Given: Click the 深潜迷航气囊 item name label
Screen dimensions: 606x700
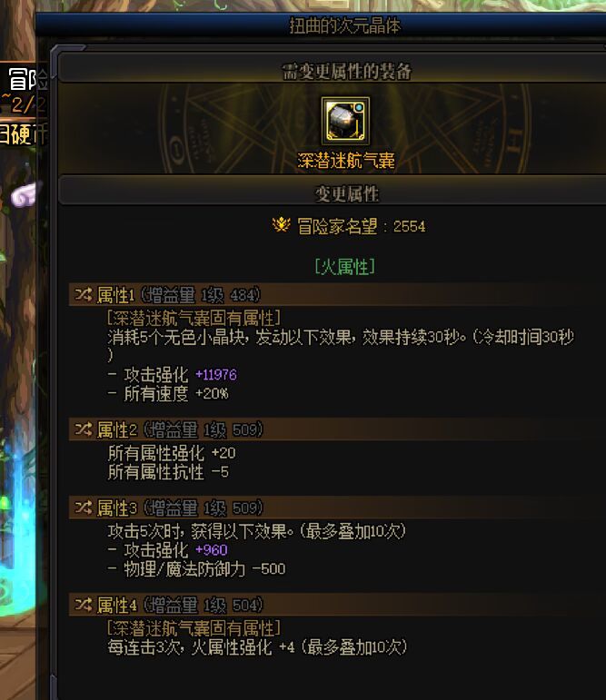Looking at the screenshot, I should click(x=346, y=161).
